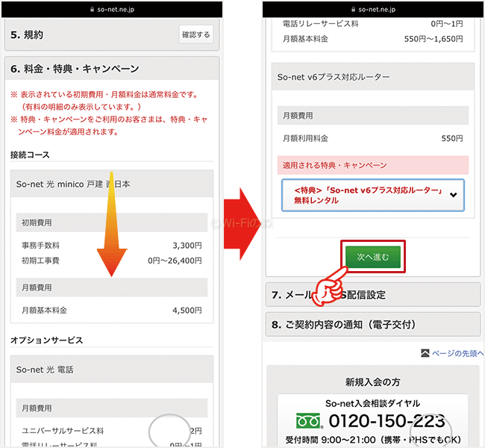
Task: Click the ユニバーサルサービス料 row
Action: tap(112, 431)
